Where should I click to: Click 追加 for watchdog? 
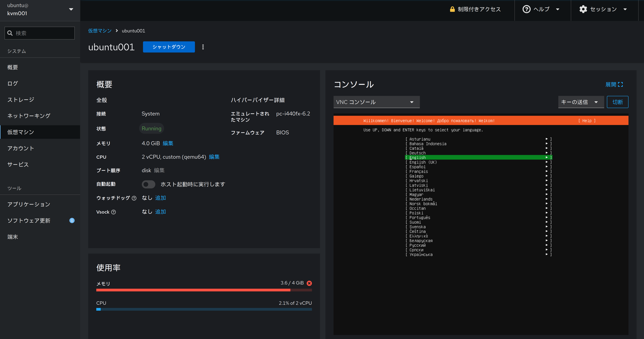coord(160,198)
